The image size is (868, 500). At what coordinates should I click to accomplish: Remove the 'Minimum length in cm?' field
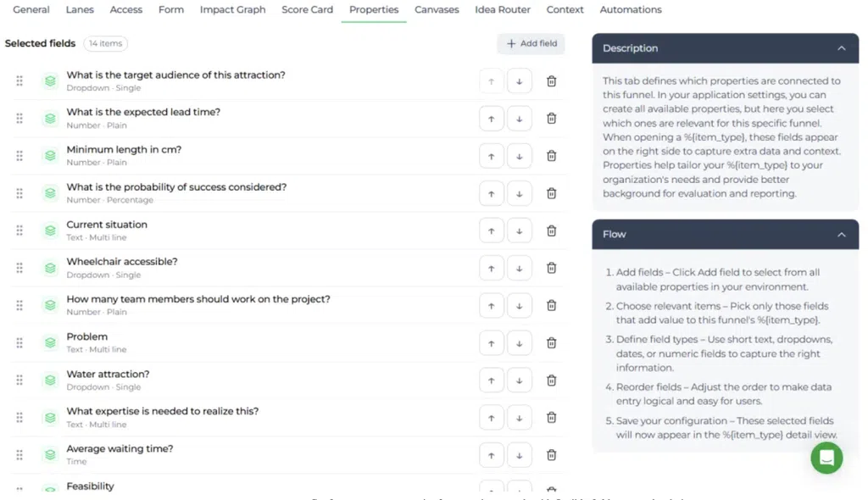click(x=551, y=156)
